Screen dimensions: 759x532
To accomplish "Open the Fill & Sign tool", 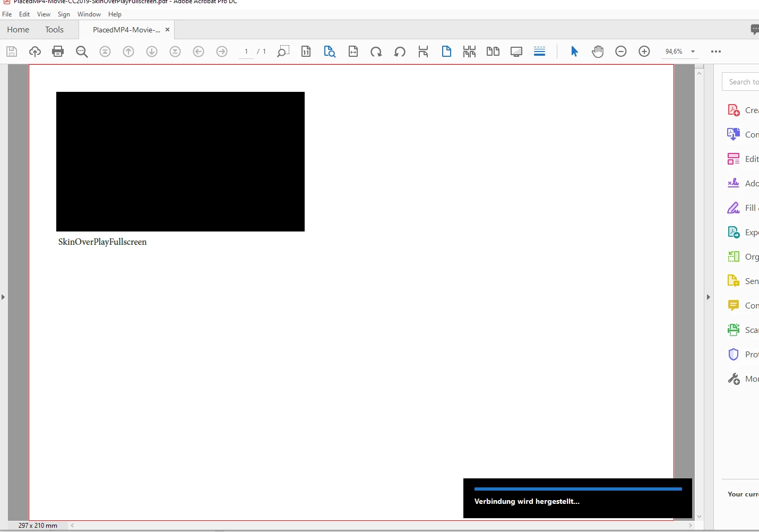I will (x=743, y=208).
